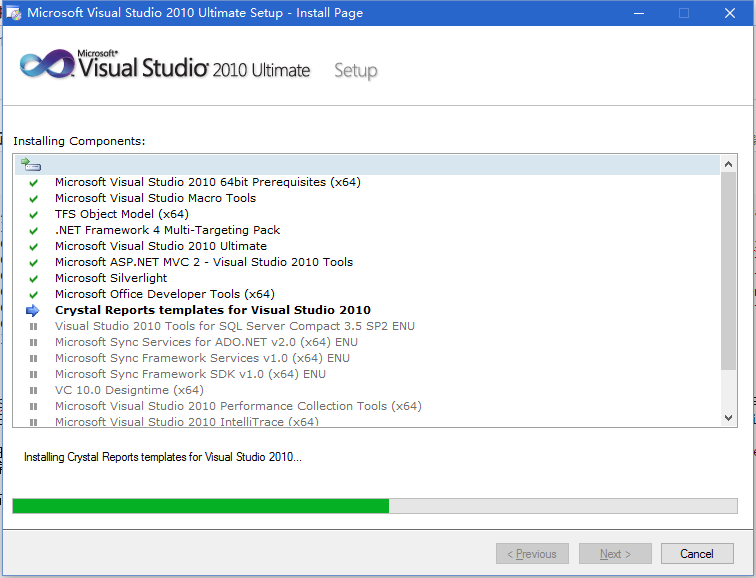Select Microsoft Visual Studio Macro Tools text
This screenshot has width=756, height=578.
coord(155,198)
